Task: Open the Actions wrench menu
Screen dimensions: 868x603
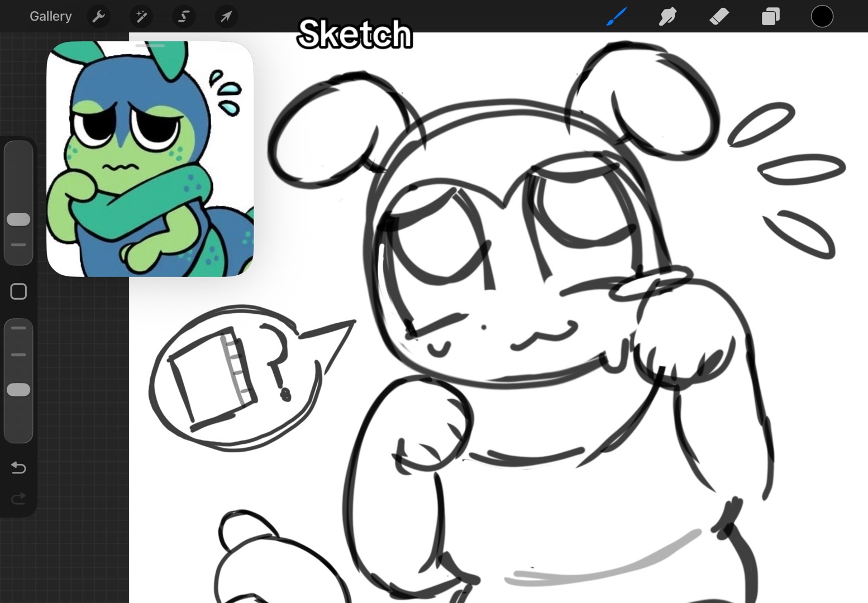Action: click(99, 16)
